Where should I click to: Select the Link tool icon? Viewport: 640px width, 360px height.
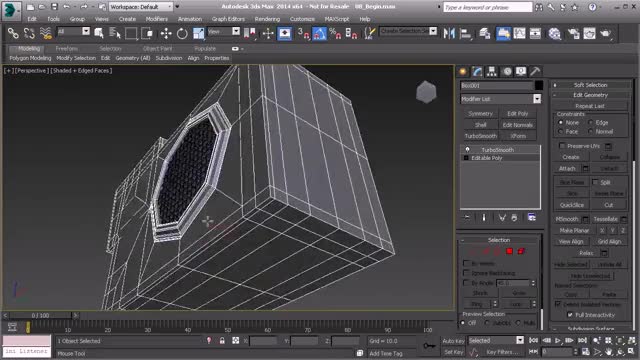[13, 33]
